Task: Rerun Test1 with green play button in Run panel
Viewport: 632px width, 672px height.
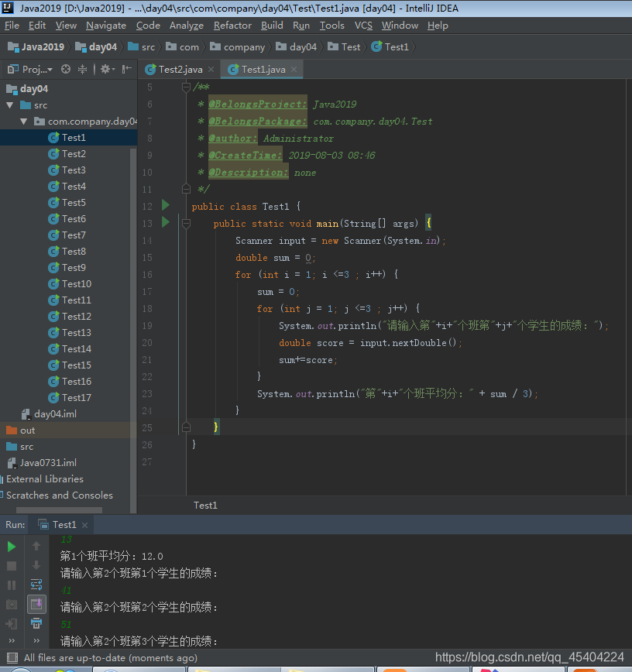Action: coord(12,547)
